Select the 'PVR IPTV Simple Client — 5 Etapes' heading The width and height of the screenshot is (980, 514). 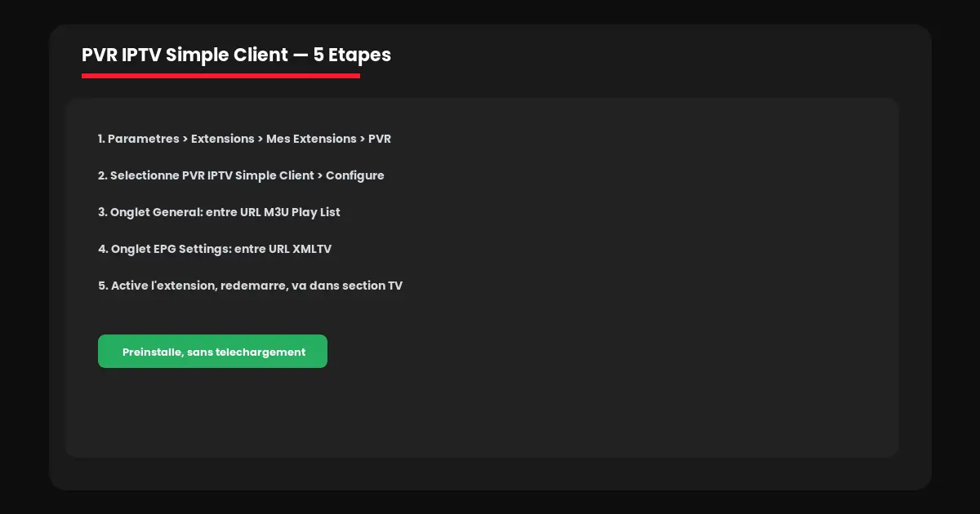pyautogui.click(x=236, y=55)
